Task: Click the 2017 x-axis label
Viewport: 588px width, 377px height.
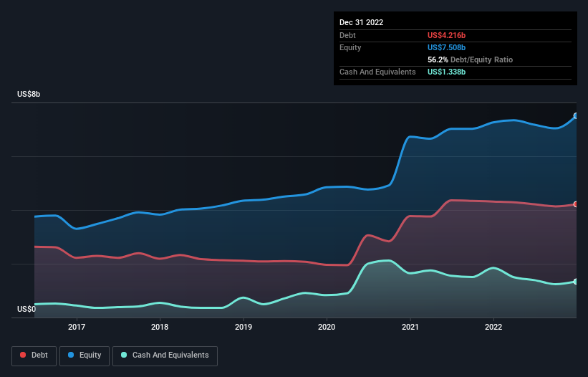Action: (77, 327)
